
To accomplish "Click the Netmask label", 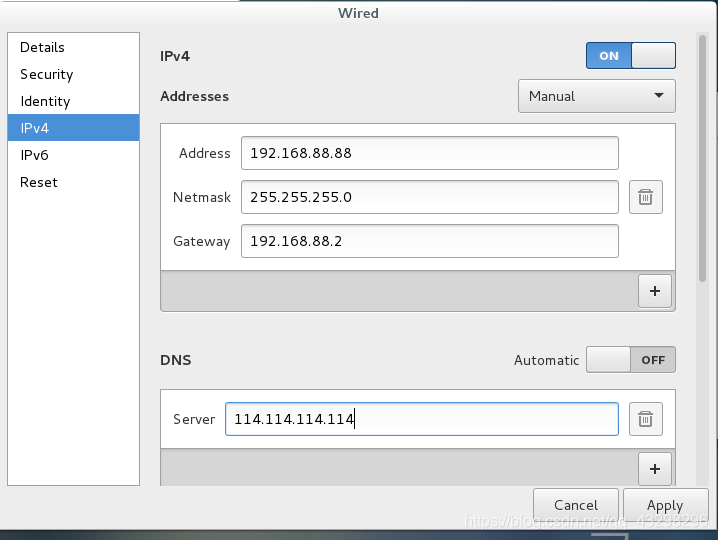I will [201, 197].
